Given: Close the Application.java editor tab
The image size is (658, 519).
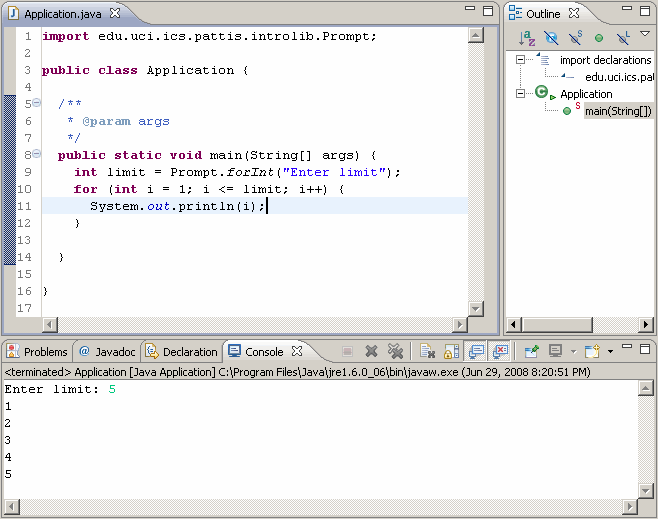Looking at the screenshot, I should tap(115, 14).
